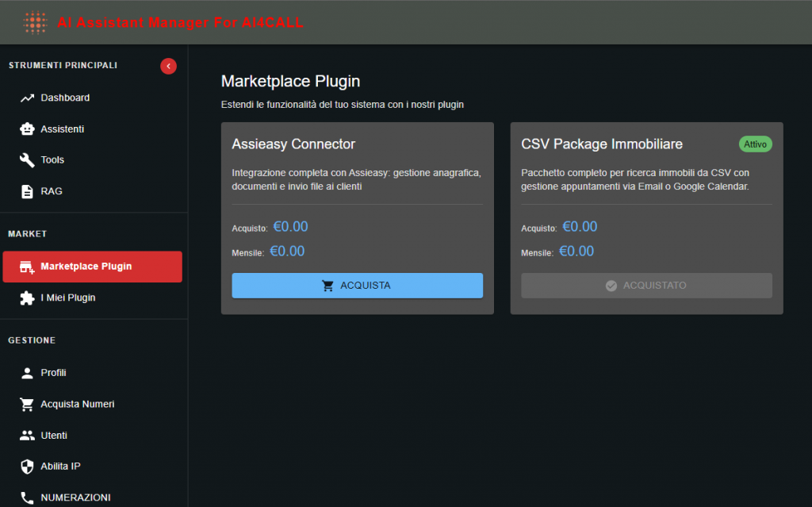Screen dimensions: 812x507
Task: Click the Abilita IP shield icon
Action: 27,467
